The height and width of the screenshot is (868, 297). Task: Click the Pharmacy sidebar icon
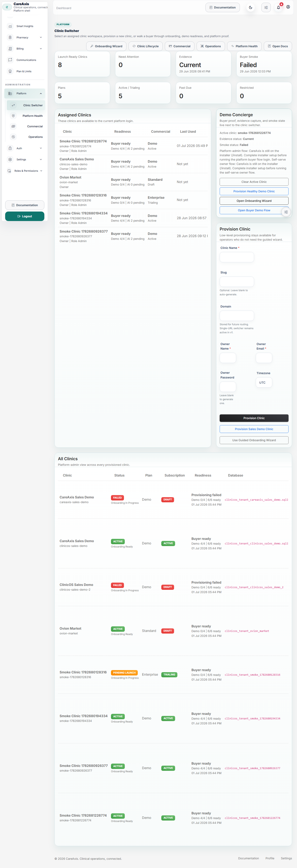(10, 37)
